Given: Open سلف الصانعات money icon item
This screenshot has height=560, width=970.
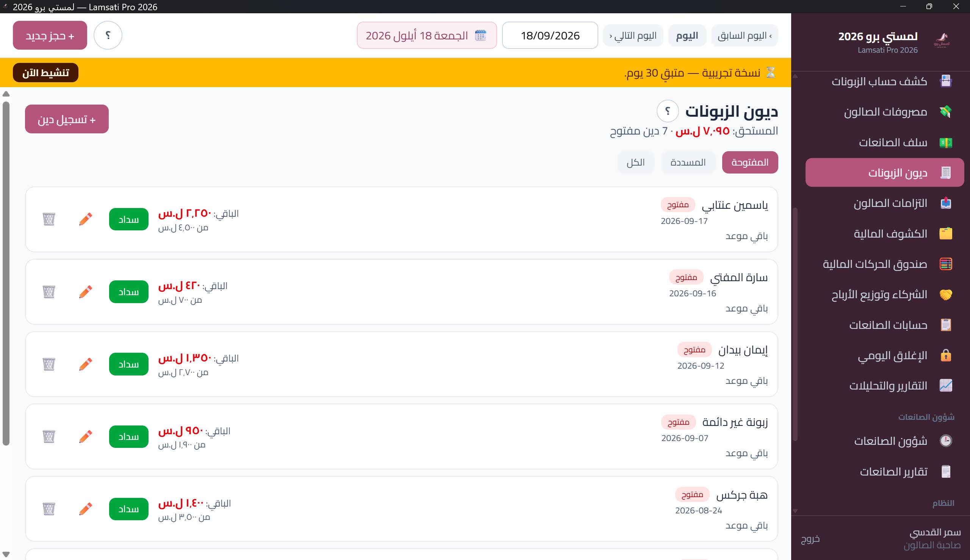Looking at the screenshot, I should pos(885,142).
